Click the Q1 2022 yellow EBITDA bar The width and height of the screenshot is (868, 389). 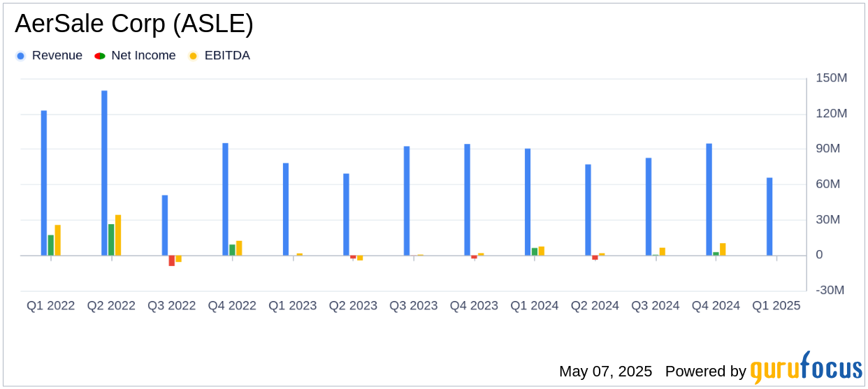58,240
